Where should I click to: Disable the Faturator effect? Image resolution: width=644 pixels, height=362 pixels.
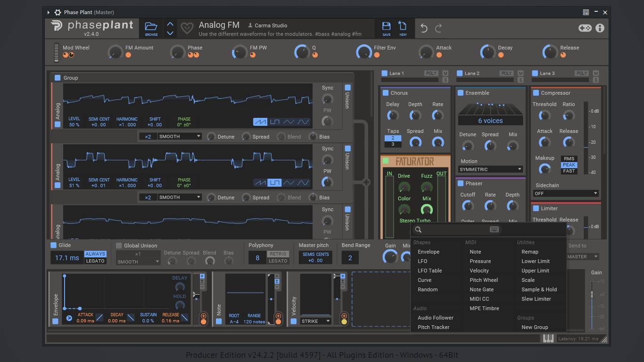pos(386,161)
